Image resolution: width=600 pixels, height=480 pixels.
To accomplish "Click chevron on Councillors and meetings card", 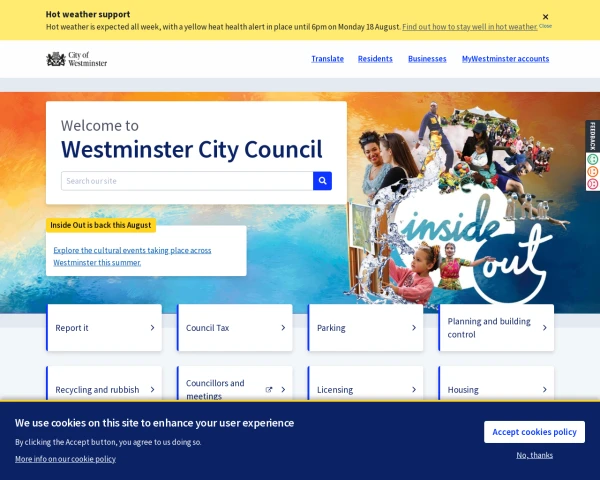I will [x=283, y=390].
